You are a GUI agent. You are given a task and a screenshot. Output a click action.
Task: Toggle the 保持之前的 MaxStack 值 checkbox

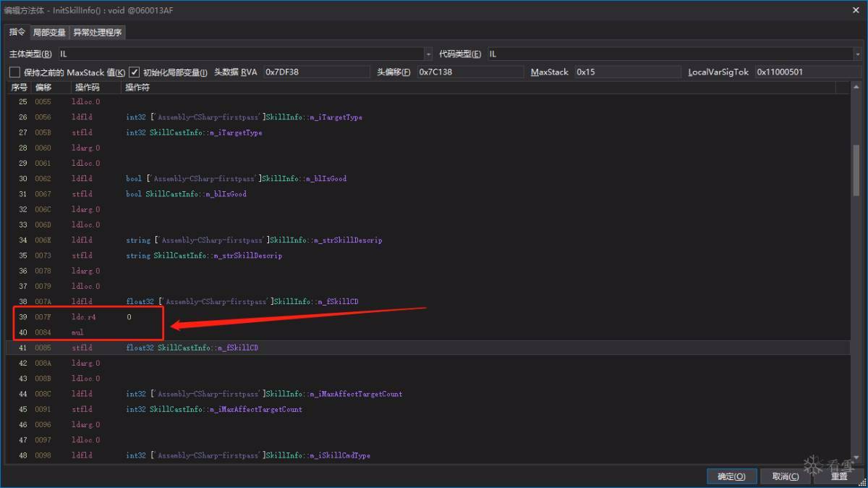coord(14,72)
